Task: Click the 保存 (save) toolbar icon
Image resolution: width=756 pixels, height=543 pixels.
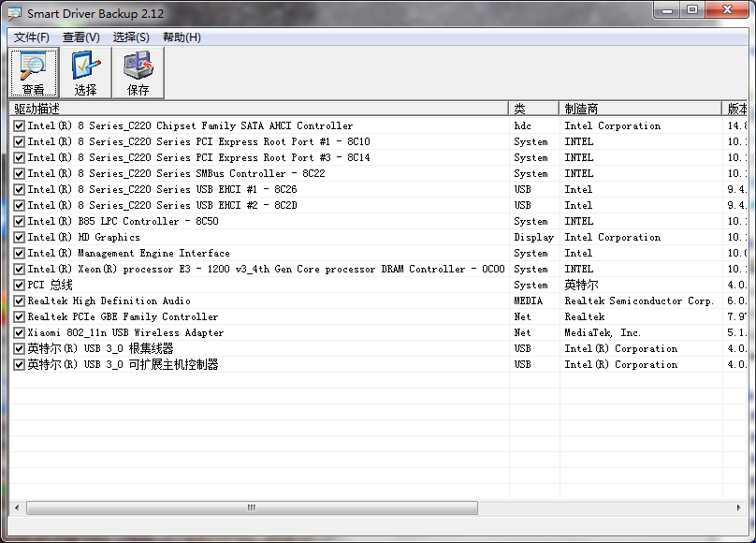Action: click(x=138, y=73)
